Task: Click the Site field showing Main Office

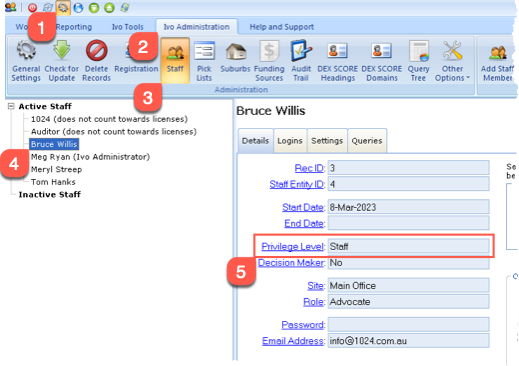Action: click(408, 285)
